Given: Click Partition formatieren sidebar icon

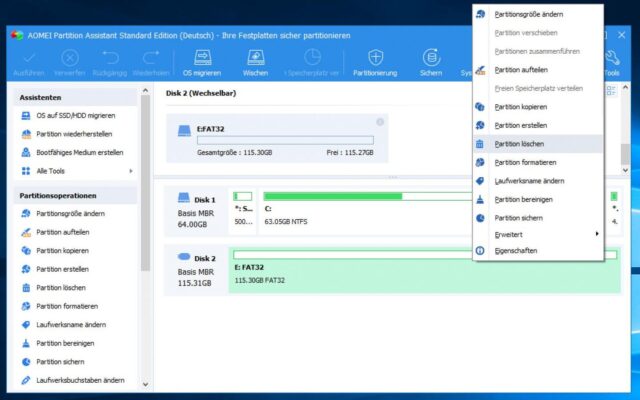Looking at the screenshot, I should point(26,306).
